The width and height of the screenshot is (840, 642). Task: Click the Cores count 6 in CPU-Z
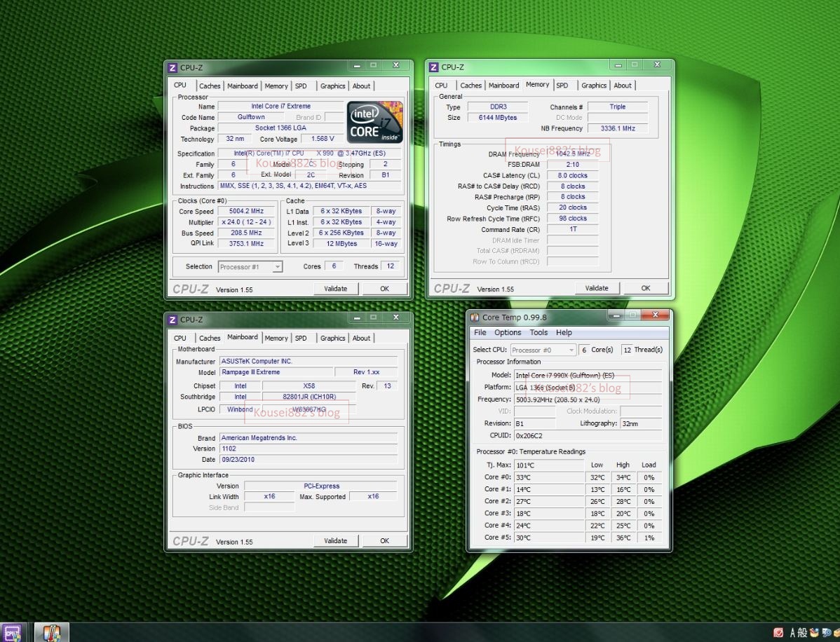[x=334, y=266]
